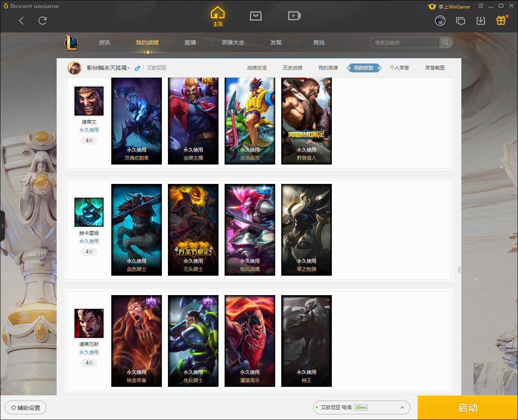This screenshot has width=518, height=420.
Task: Click 永久使用 under 德莱厄斯
Action: tap(89, 352)
